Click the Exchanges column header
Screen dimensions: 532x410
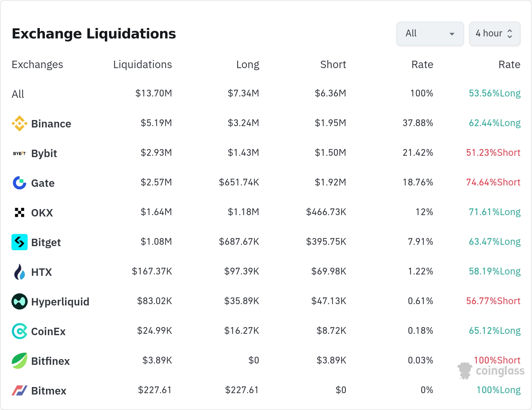pos(37,64)
